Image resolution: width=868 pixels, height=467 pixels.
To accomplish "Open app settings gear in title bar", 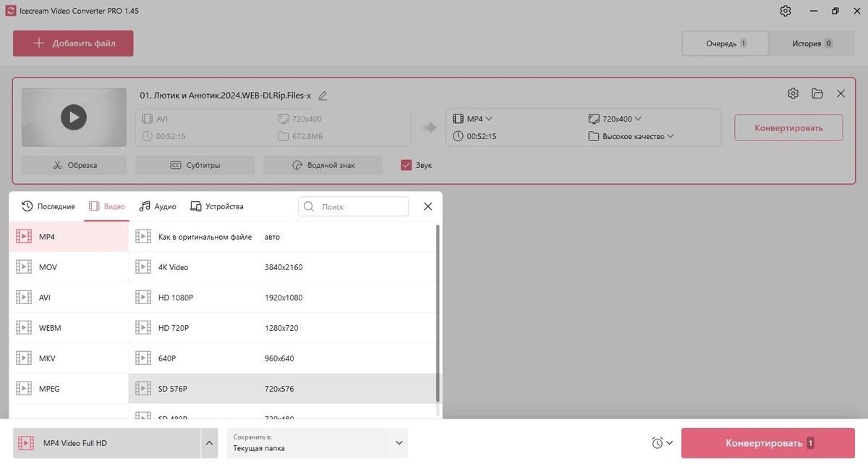I will coord(786,11).
